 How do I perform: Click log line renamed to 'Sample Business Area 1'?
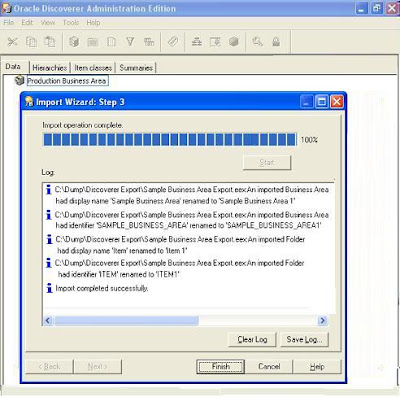[x=192, y=195]
